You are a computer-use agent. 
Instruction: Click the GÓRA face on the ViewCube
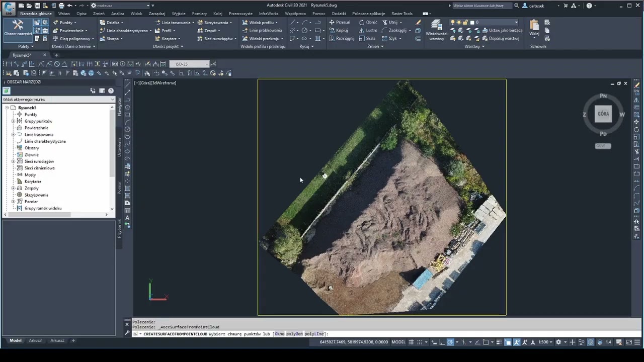point(603,114)
